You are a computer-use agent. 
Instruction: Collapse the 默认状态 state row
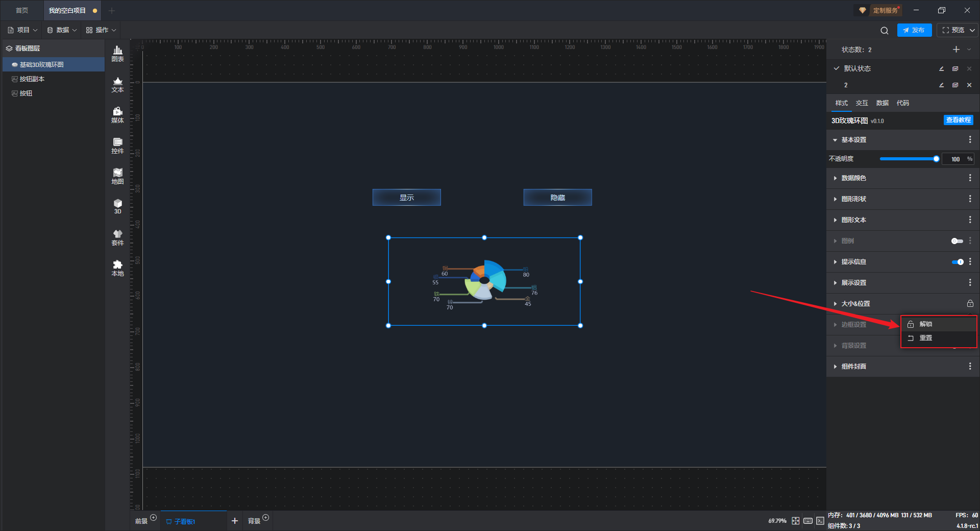coord(837,68)
